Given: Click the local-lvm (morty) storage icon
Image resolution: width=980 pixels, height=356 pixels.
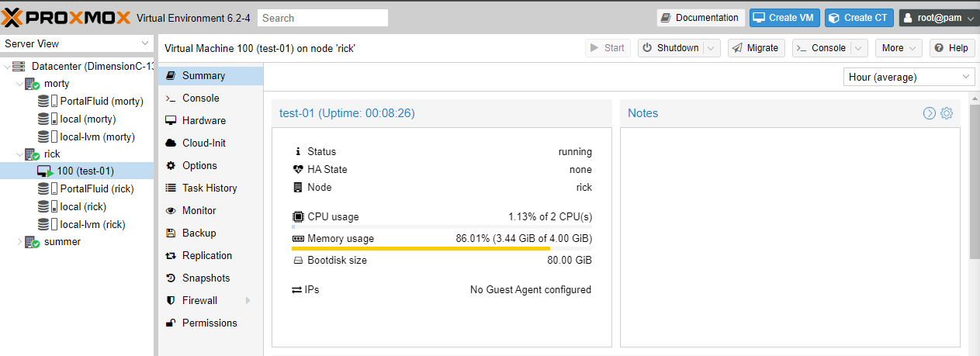Looking at the screenshot, I should coord(44,137).
